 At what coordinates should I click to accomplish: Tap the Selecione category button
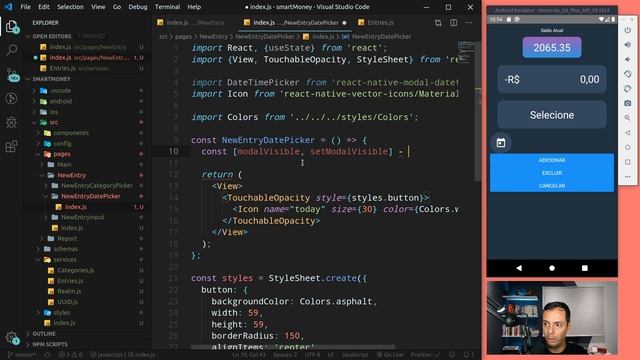tap(552, 115)
